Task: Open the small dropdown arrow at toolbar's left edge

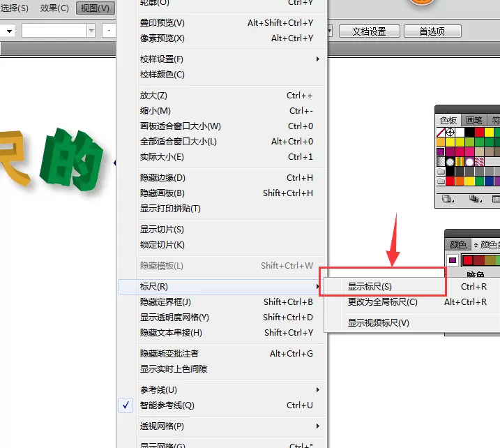Action: (9, 31)
